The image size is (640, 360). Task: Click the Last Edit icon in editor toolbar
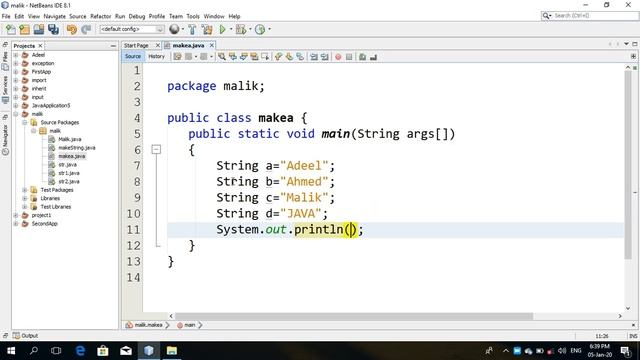coord(177,57)
